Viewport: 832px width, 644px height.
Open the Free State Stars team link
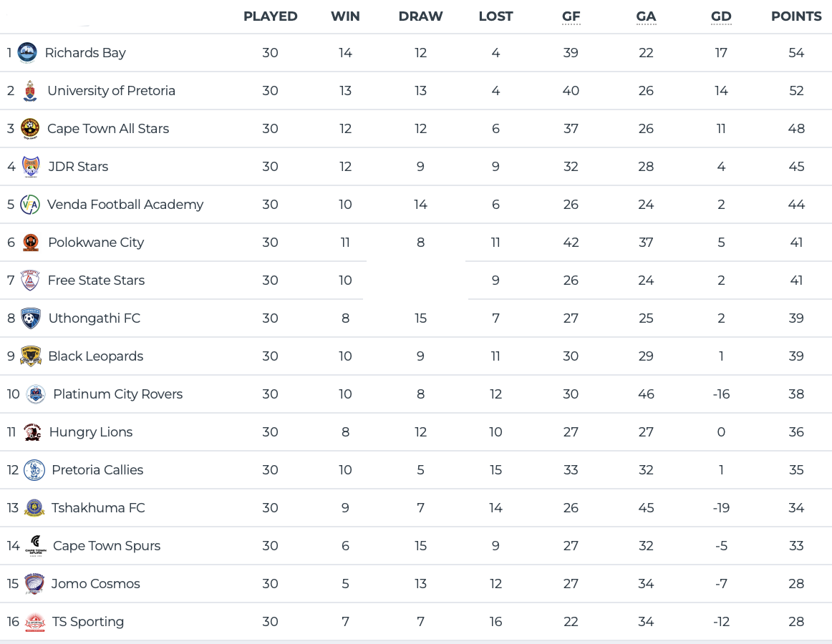click(x=96, y=280)
